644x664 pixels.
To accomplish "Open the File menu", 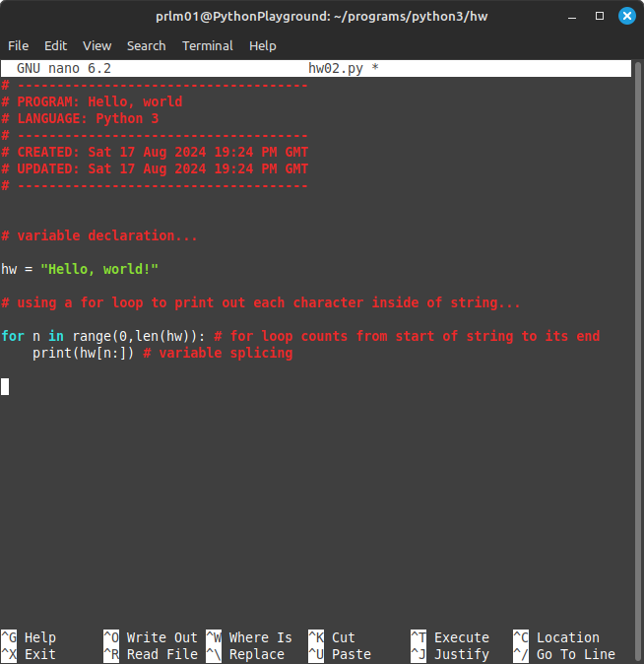I will 18,45.
